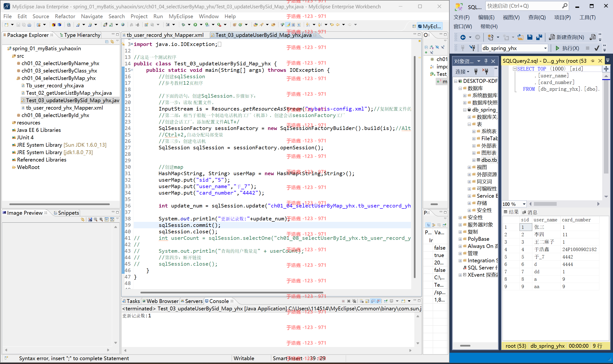Click the blue Back arrow in SQL Server toolbar
Screen dimensions: 613x364
[x=463, y=37]
